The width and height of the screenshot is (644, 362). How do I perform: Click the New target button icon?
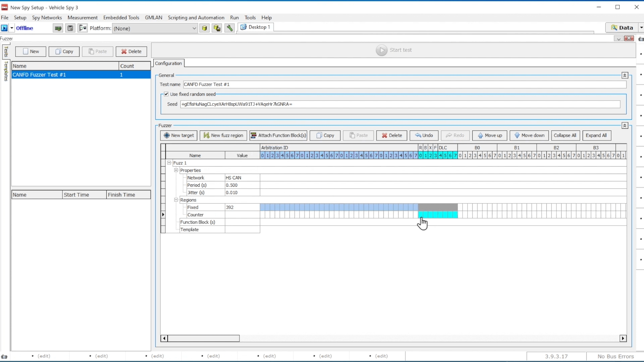point(167,135)
